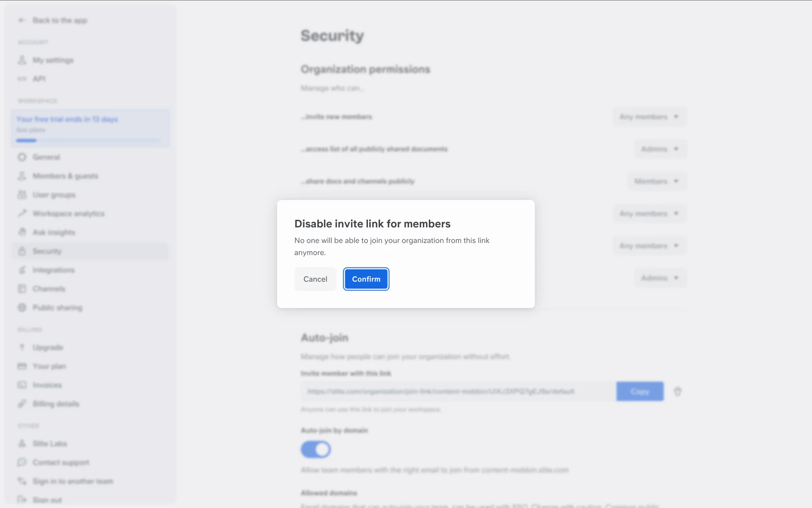Click the General gear icon
The width and height of the screenshot is (812, 508).
click(22, 157)
